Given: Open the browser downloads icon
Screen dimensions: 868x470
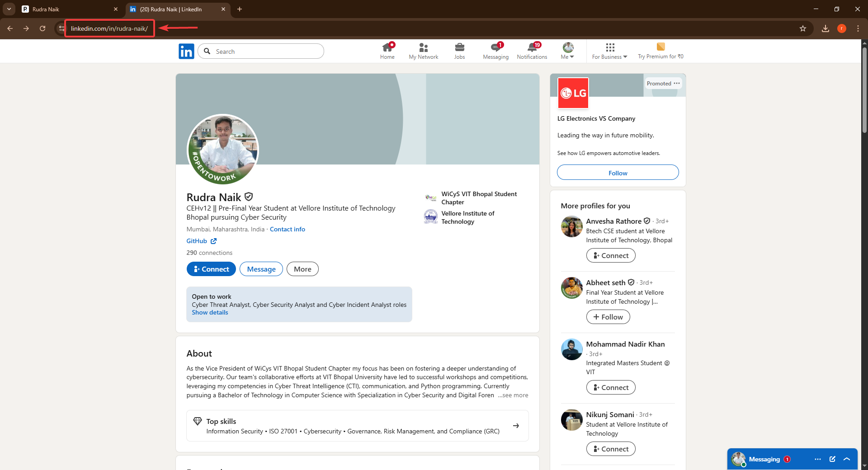Looking at the screenshot, I should point(826,28).
